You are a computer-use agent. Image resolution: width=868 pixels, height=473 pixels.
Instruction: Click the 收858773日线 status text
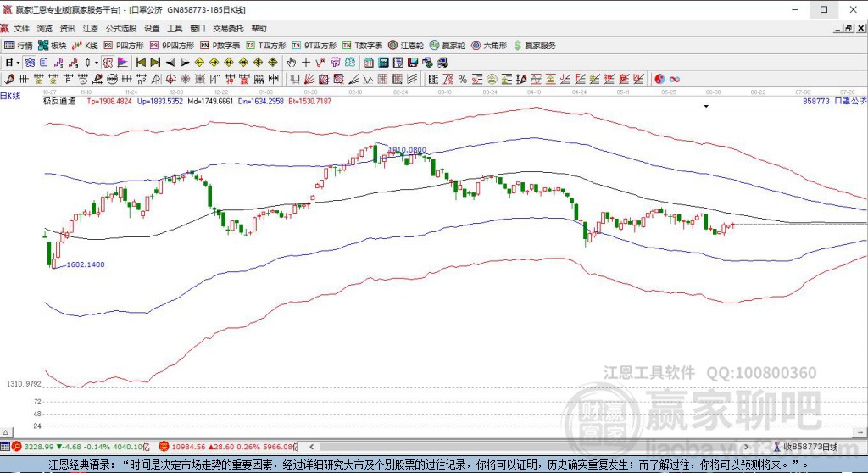tap(810, 447)
